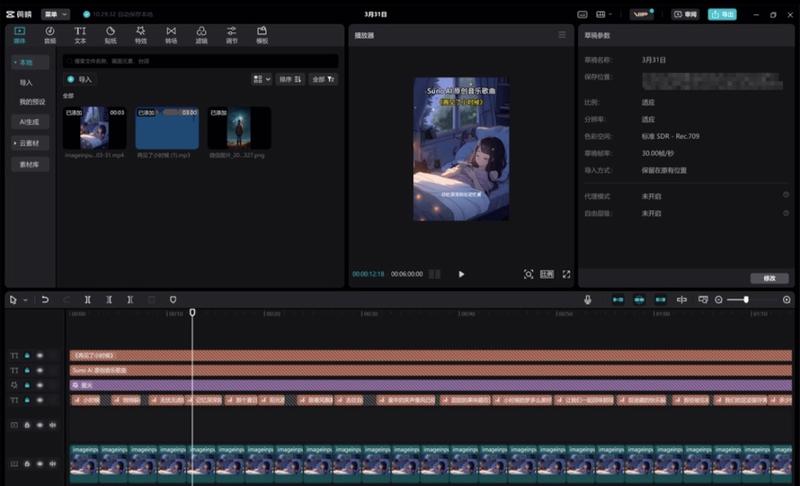
Task: Open the Transitions (转场) tab
Action: (x=171, y=35)
